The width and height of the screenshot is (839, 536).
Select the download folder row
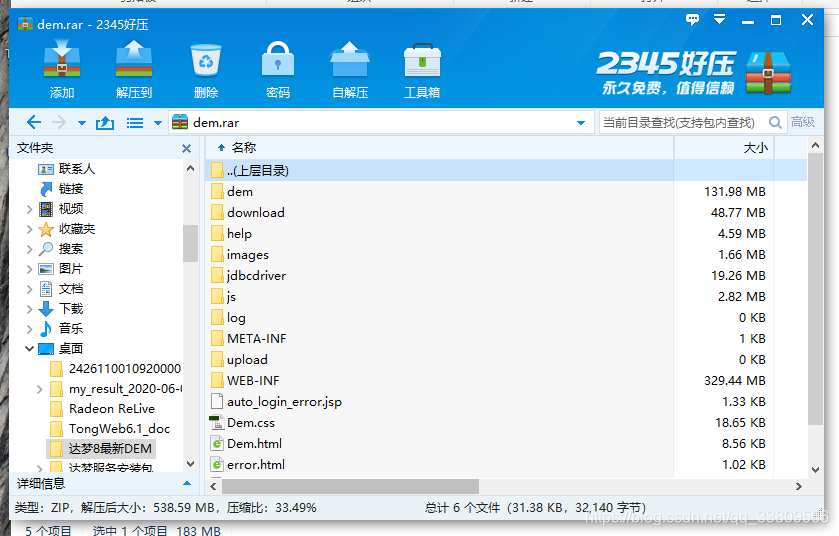click(506, 212)
